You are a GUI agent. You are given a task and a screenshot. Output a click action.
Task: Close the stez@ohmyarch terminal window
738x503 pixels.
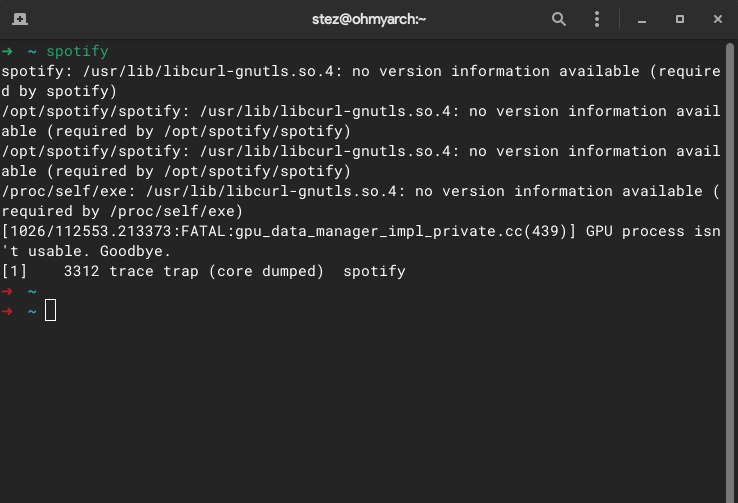click(x=718, y=19)
